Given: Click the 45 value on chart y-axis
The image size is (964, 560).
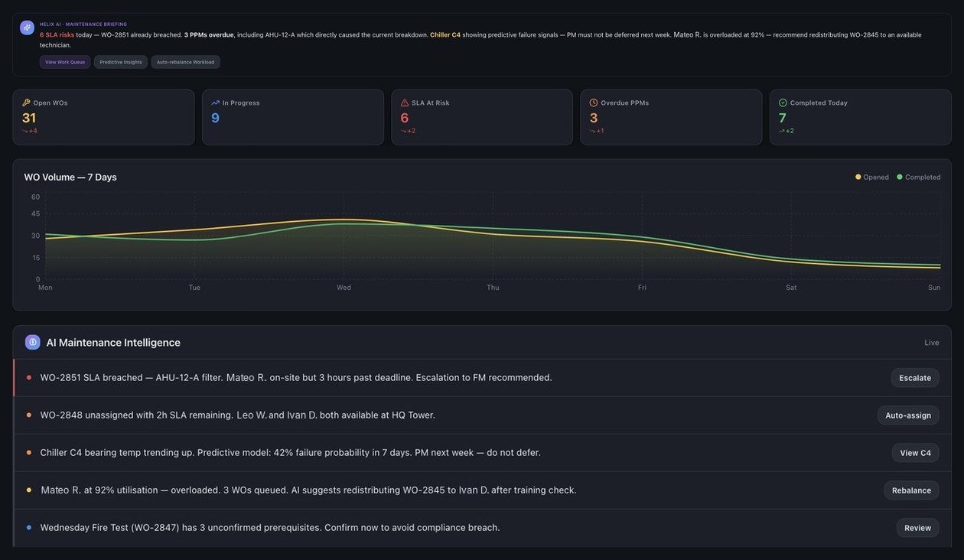Looking at the screenshot, I should tap(35, 213).
